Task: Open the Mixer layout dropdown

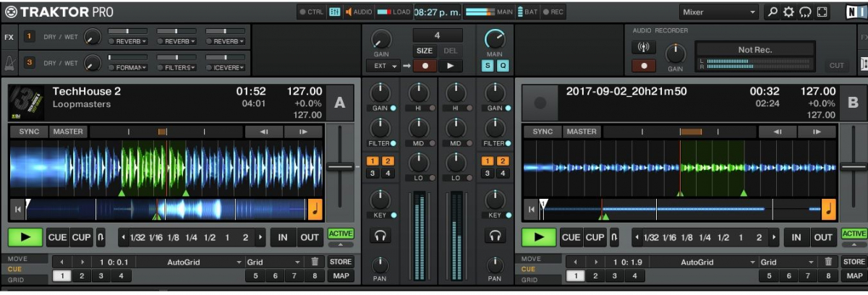Action: tap(719, 12)
